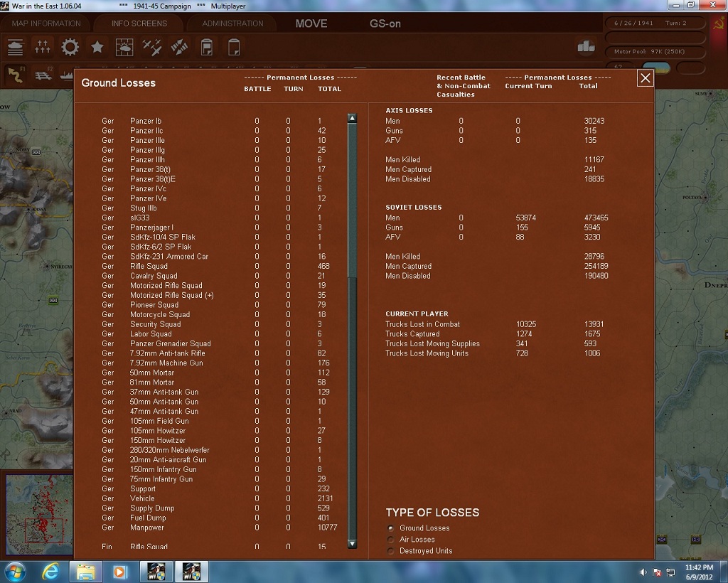Image resolution: width=728 pixels, height=583 pixels.
Task: Open the bar chart statistics icon
Action: pos(586,47)
